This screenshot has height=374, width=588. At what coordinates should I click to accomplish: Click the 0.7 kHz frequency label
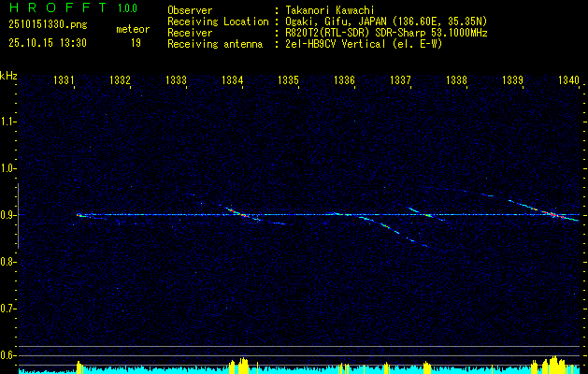click(x=7, y=309)
